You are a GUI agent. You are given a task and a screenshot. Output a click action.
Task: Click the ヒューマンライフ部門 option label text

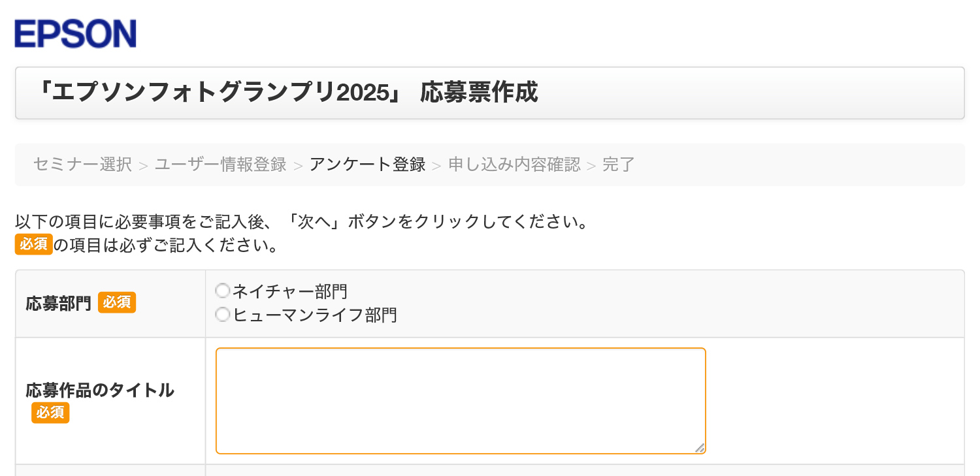(315, 315)
